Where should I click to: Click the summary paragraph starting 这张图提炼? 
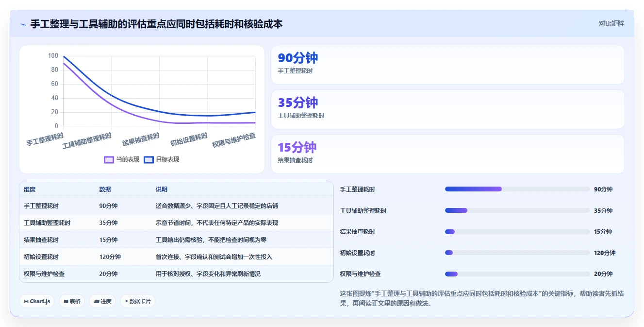point(481,298)
